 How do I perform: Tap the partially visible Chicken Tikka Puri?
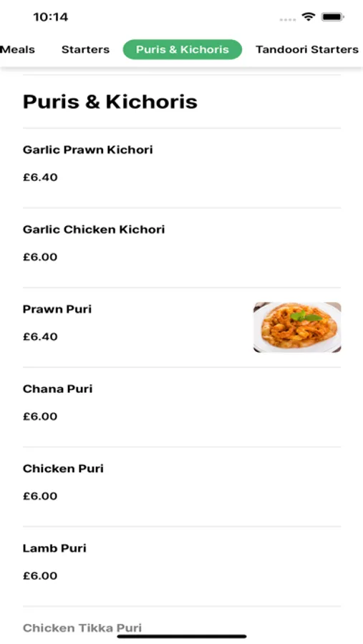tap(82, 628)
